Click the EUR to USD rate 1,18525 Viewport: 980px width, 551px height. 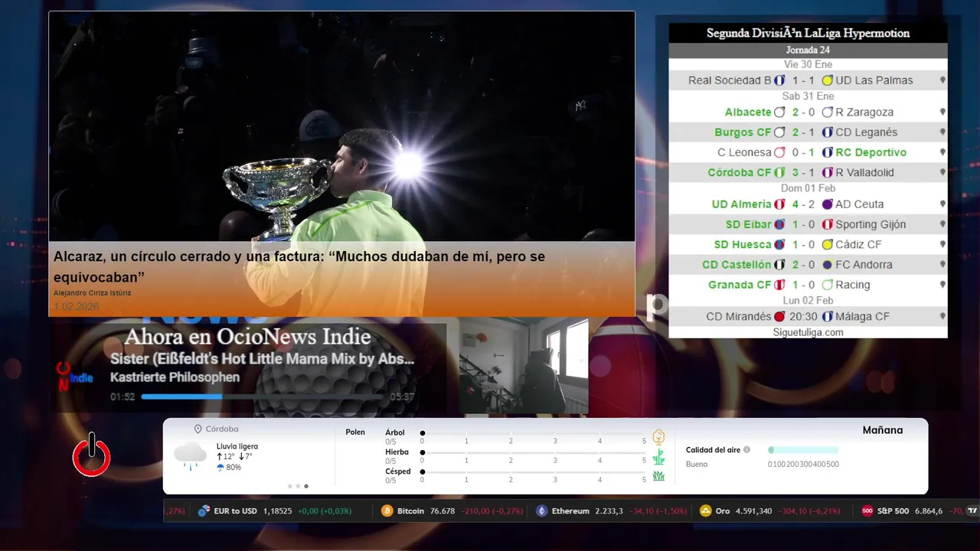(x=277, y=511)
